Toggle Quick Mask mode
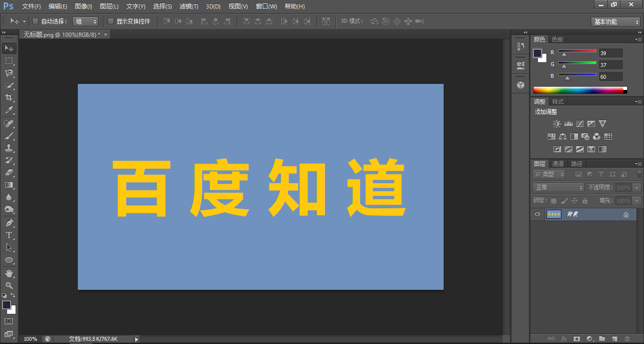The width and height of the screenshot is (644, 344). point(9,321)
